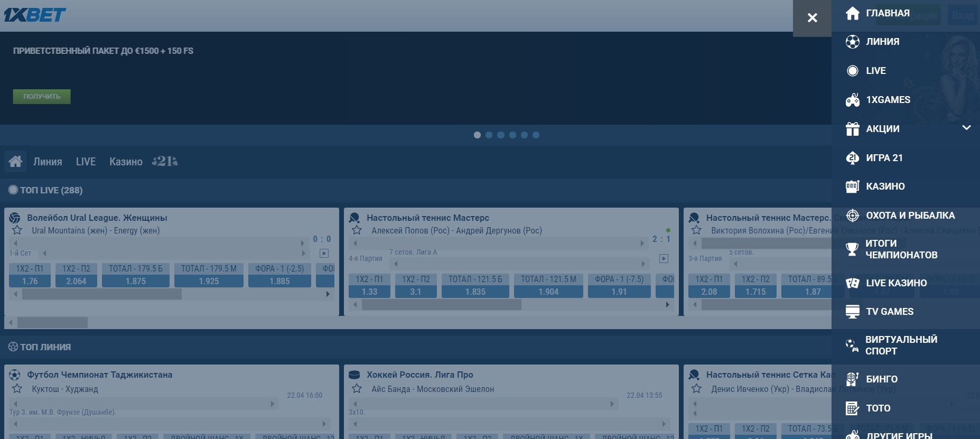Bet 1X2 - П1 odds 1.33
This screenshot has height=439, width=980.
pyautogui.click(x=369, y=286)
